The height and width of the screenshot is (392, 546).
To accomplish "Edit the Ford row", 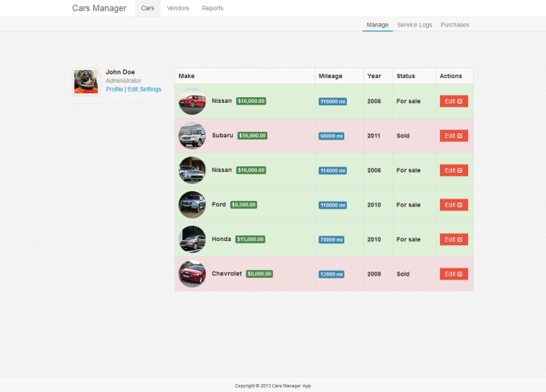I will pyautogui.click(x=454, y=205).
